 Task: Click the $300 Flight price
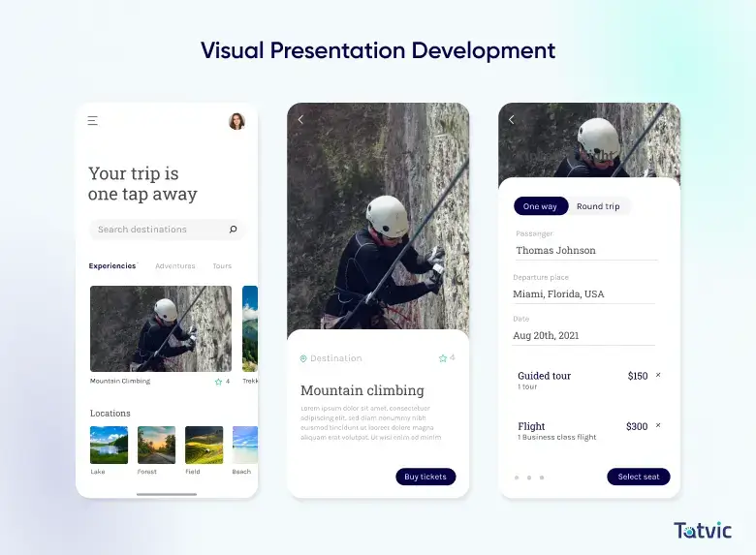click(x=637, y=426)
